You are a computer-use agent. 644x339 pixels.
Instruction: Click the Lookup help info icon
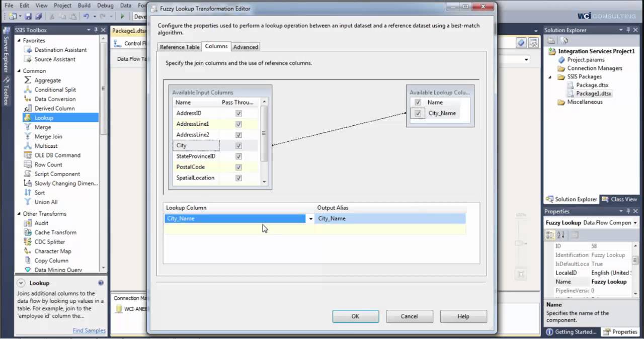click(x=101, y=283)
